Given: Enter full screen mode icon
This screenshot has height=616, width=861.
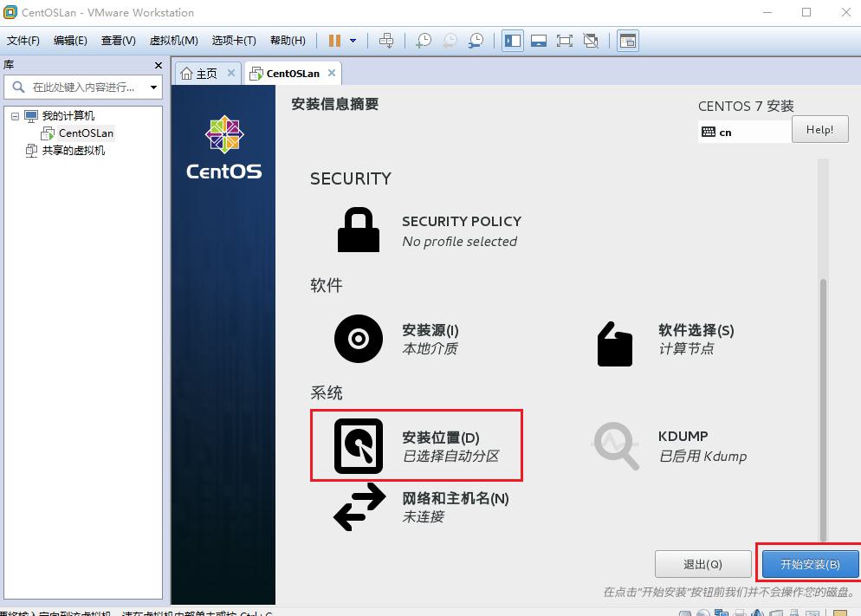Looking at the screenshot, I should coord(565,41).
